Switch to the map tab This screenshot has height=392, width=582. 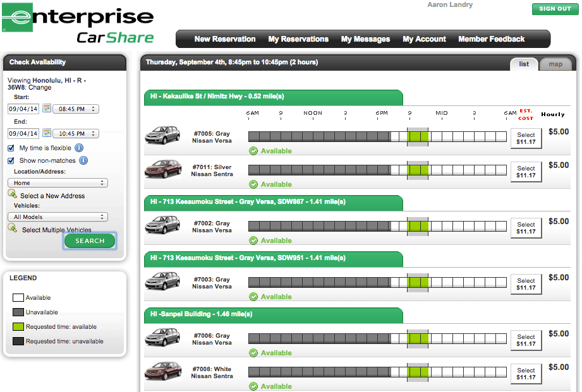[x=556, y=63]
